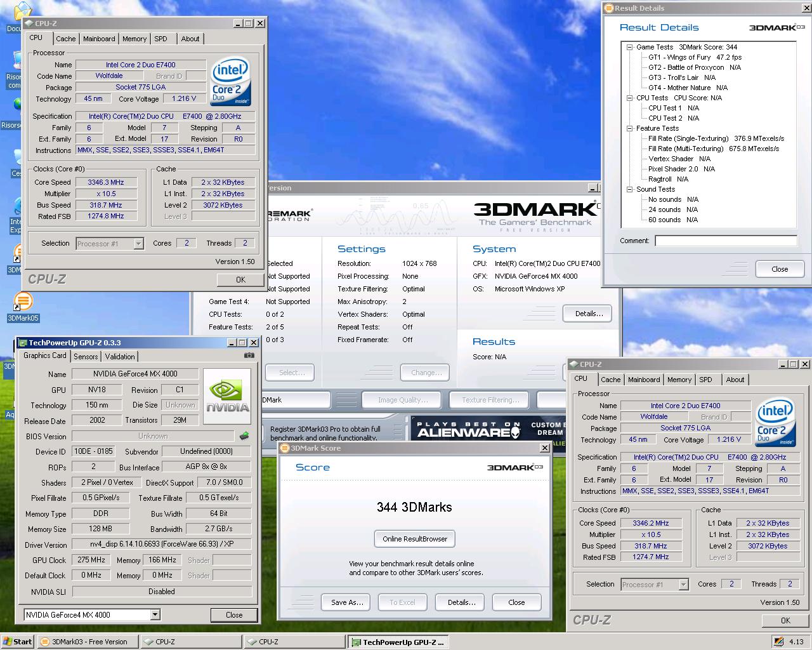
Task: Open the Online ResultBrowser
Action: tap(415, 539)
